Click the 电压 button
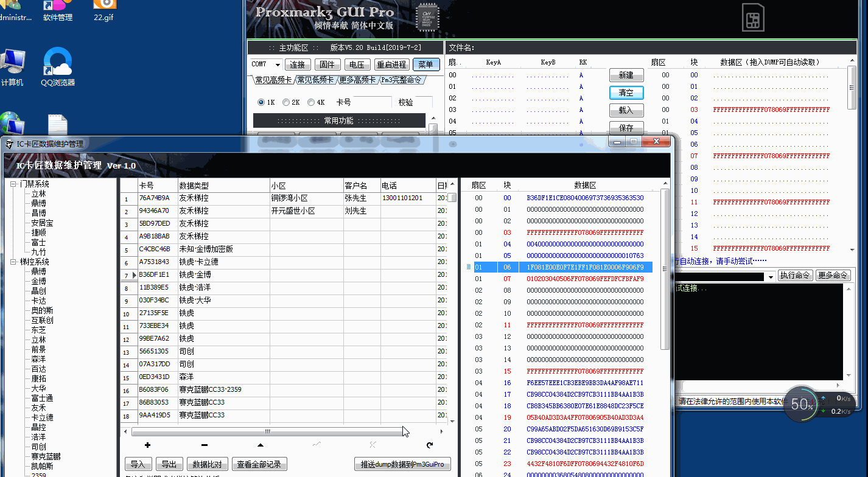 357,64
